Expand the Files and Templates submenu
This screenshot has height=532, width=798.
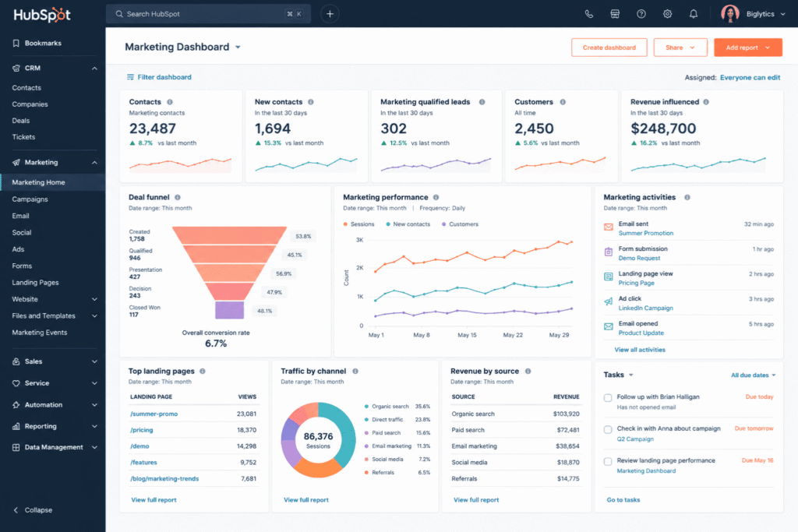pyautogui.click(x=94, y=315)
